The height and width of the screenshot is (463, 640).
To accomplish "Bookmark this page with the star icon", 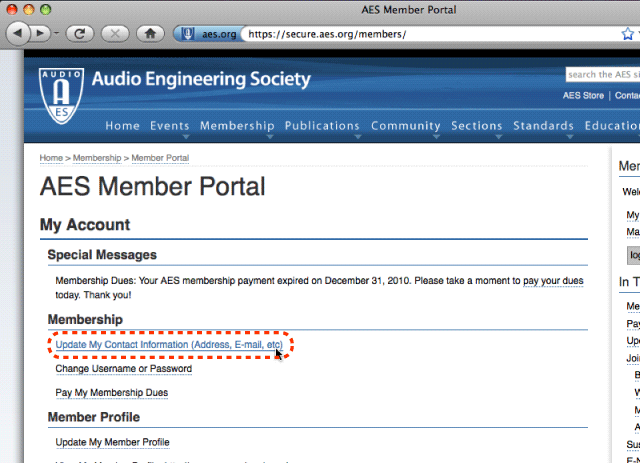I will (x=627, y=34).
